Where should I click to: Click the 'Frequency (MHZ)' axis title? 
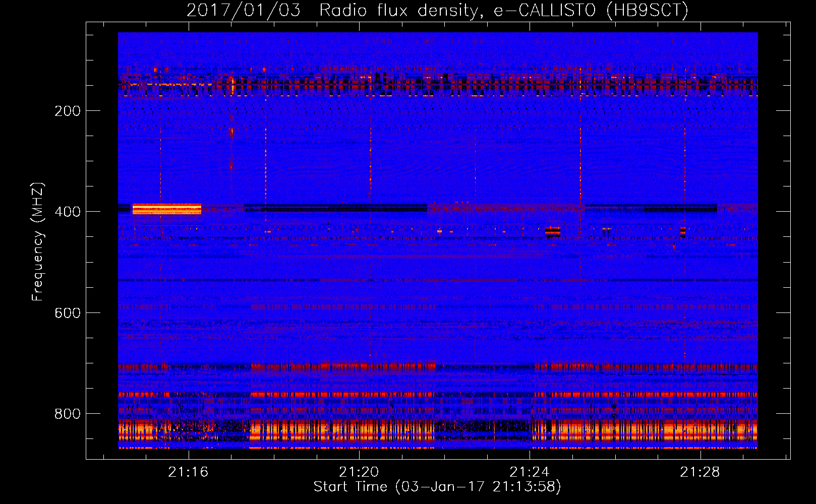[x=38, y=241]
